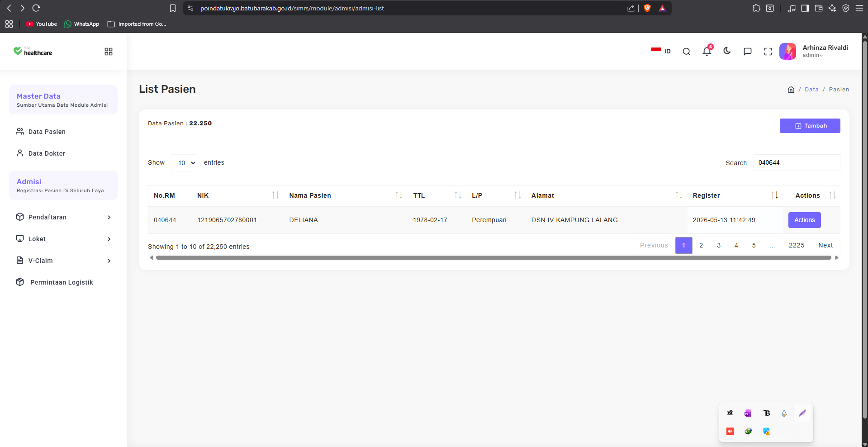Open OneNote icon in system tray popup
This screenshot has height=447, width=868.
point(748,413)
